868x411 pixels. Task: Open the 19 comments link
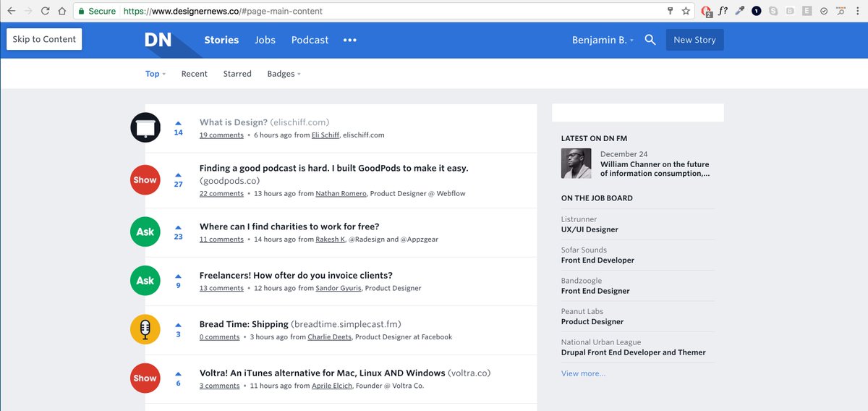(x=221, y=135)
